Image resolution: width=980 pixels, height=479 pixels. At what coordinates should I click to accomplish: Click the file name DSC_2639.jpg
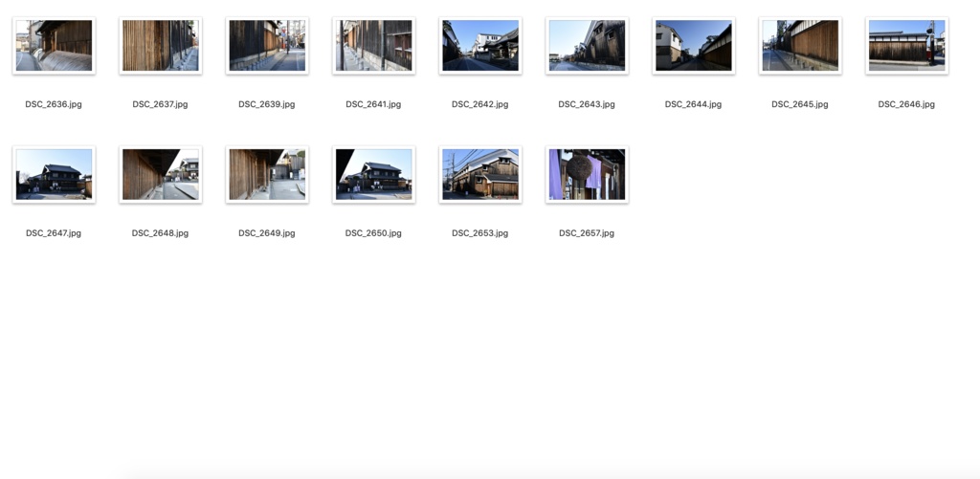click(267, 104)
